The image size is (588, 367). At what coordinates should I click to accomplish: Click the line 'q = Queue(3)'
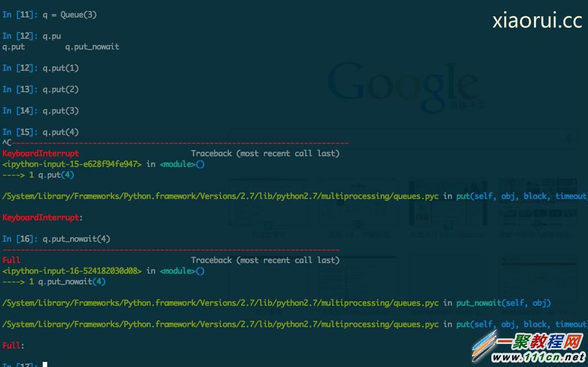tap(69, 15)
